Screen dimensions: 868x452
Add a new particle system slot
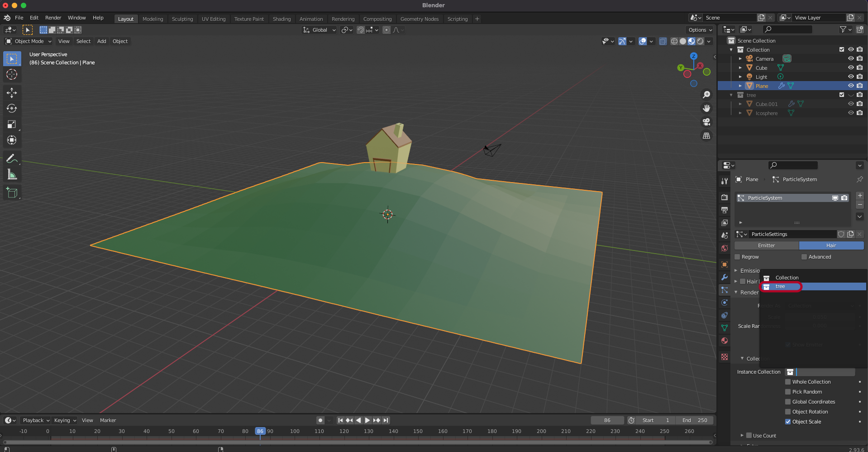click(860, 196)
